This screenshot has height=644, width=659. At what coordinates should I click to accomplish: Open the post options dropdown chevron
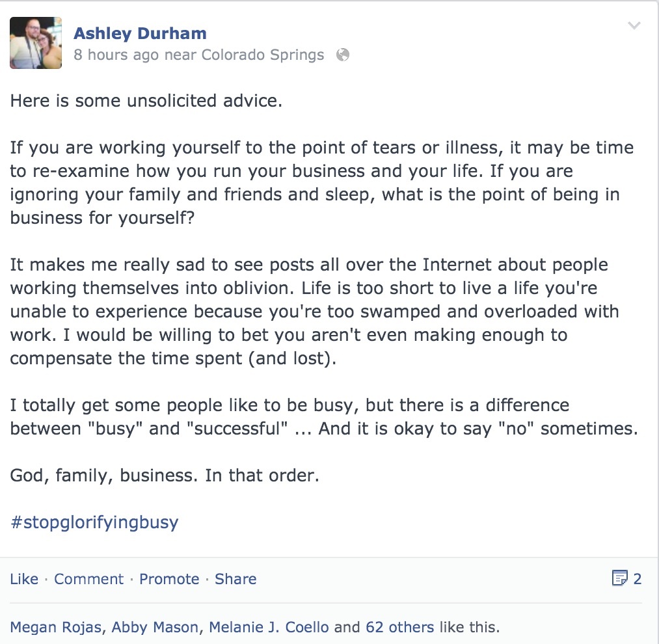click(634, 26)
